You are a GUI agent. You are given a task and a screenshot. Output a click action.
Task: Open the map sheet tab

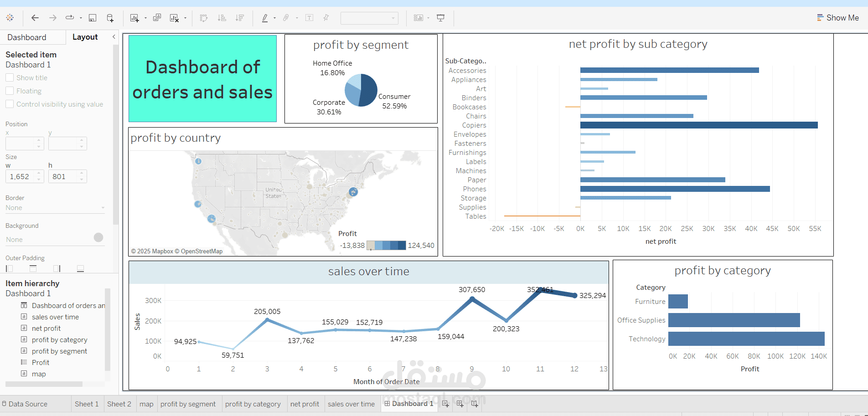pyautogui.click(x=146, y=404)
